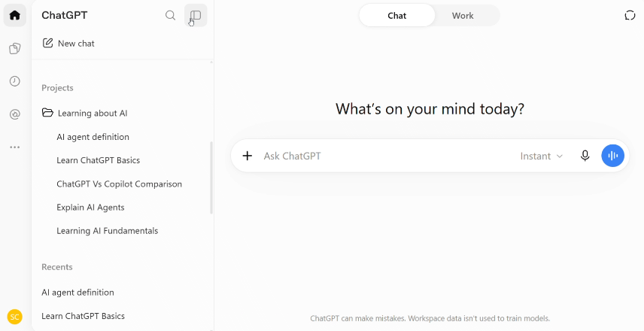The width and height of the screenshot is (644, 331).
Task: Open the stacked cards library icon
Action: (15, 48)
